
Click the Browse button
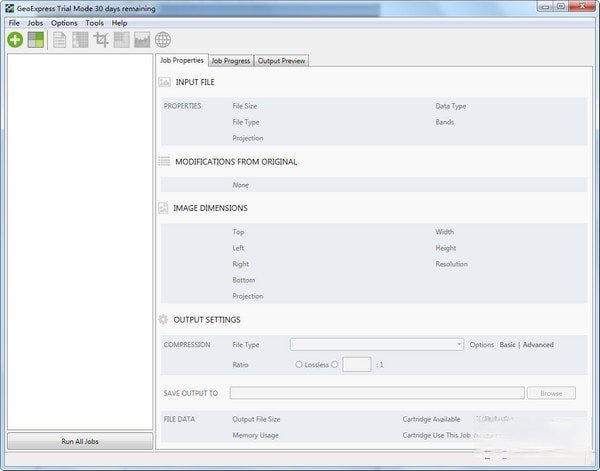pos(551,393)
